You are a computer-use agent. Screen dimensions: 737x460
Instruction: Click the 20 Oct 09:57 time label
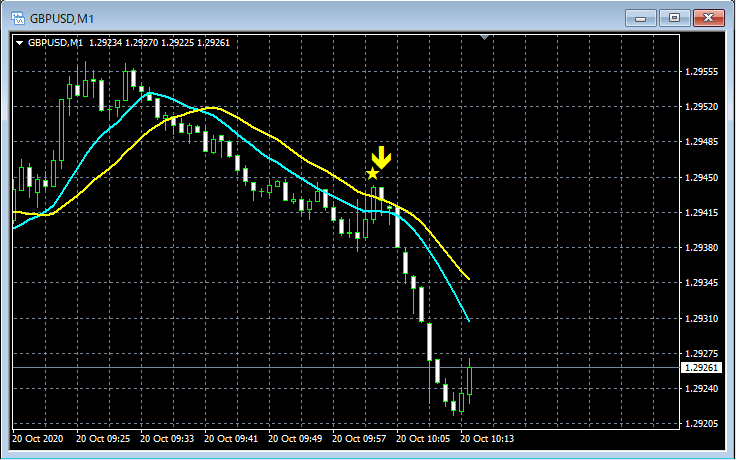359,439
